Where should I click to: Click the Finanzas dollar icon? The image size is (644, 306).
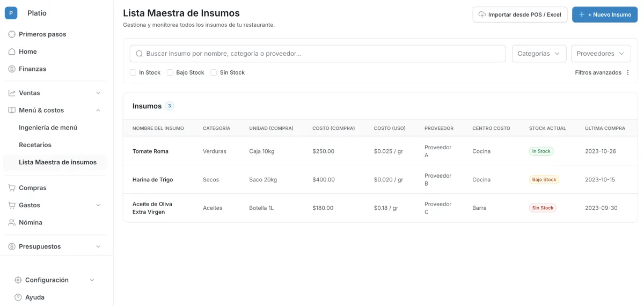click(12, 69)
